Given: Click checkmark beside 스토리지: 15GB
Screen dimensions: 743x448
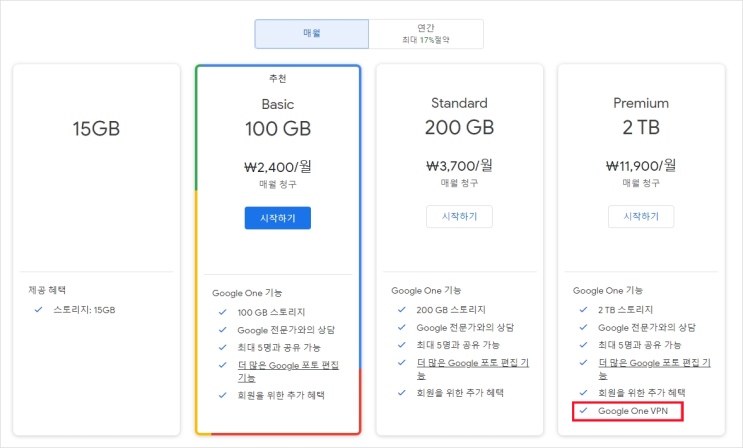Looking at the screenshot, I should [x=38, y=310].
